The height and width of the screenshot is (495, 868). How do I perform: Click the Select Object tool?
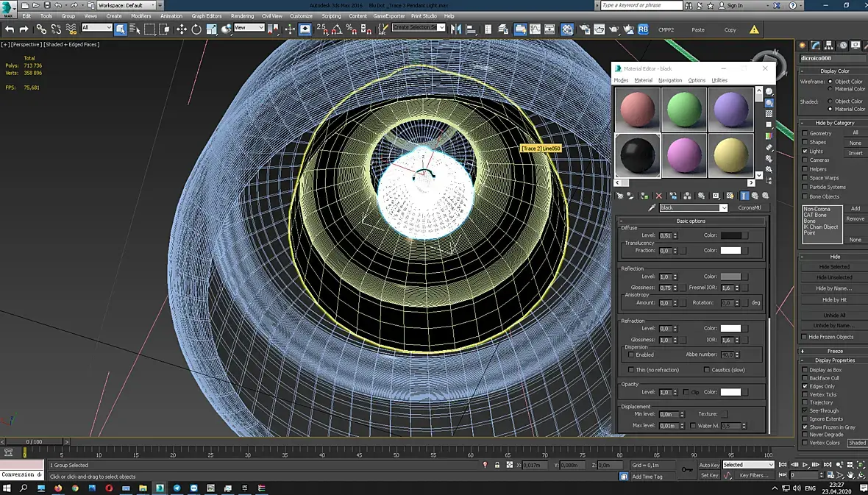[121, 29]
